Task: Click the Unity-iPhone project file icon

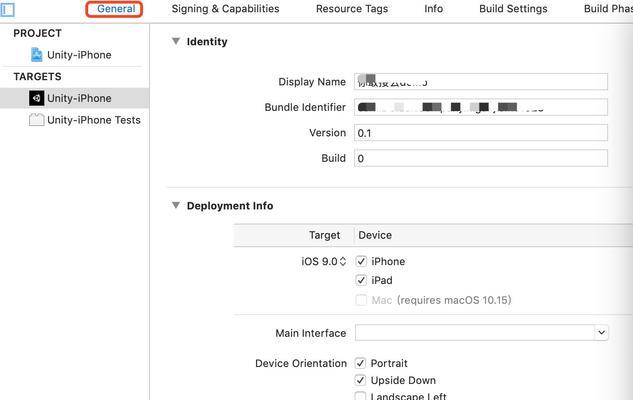Action: (36, 54)
